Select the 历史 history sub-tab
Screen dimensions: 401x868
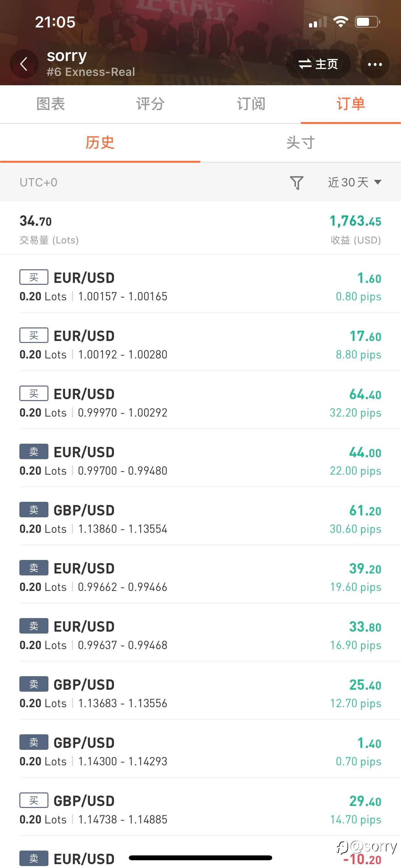click(x=100, y=142)
